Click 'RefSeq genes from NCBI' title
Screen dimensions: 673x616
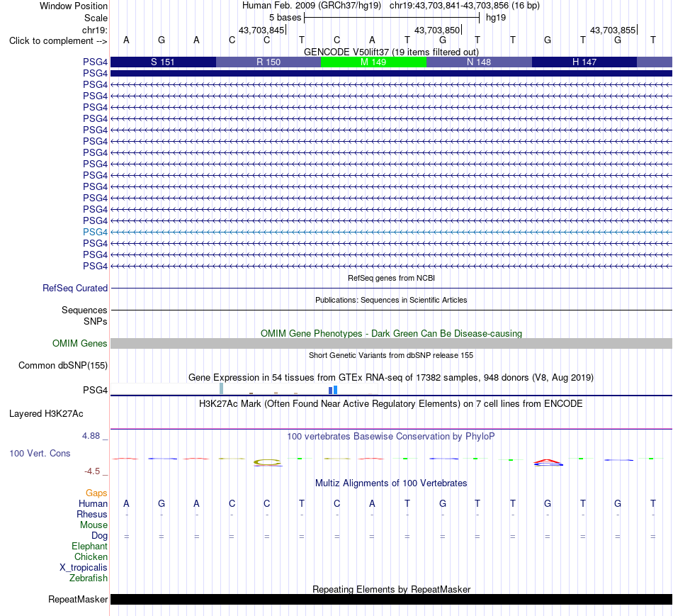392,278
